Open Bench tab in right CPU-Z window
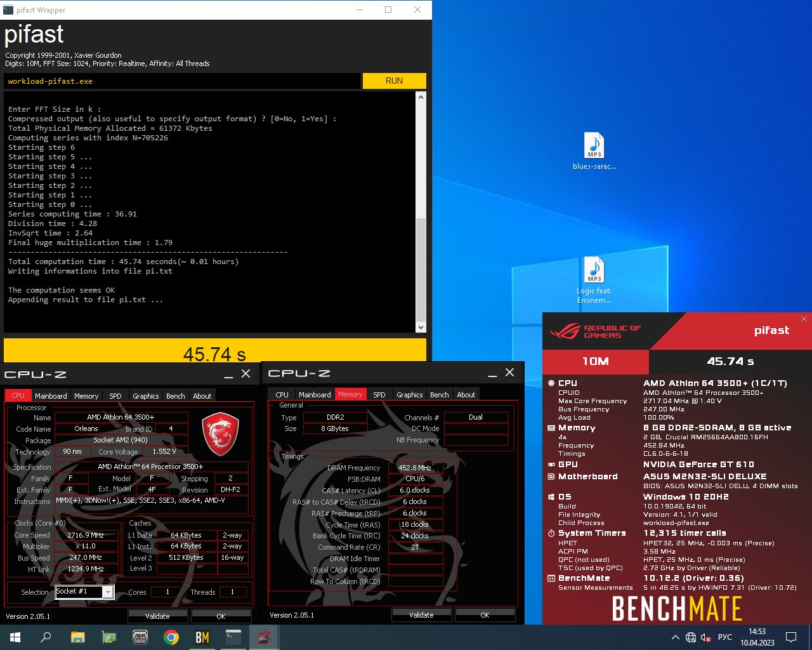812x650 pixels. click(440, 394)
